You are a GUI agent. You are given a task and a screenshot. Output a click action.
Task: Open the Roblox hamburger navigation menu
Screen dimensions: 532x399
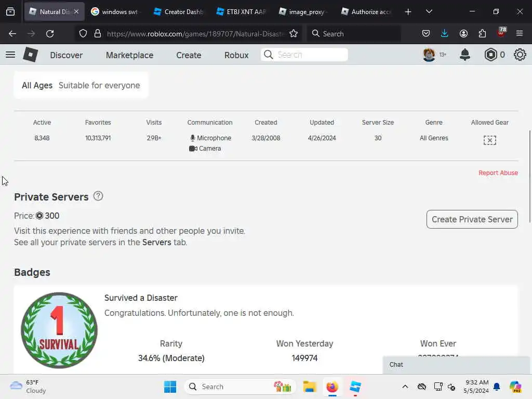coord(10,55)
